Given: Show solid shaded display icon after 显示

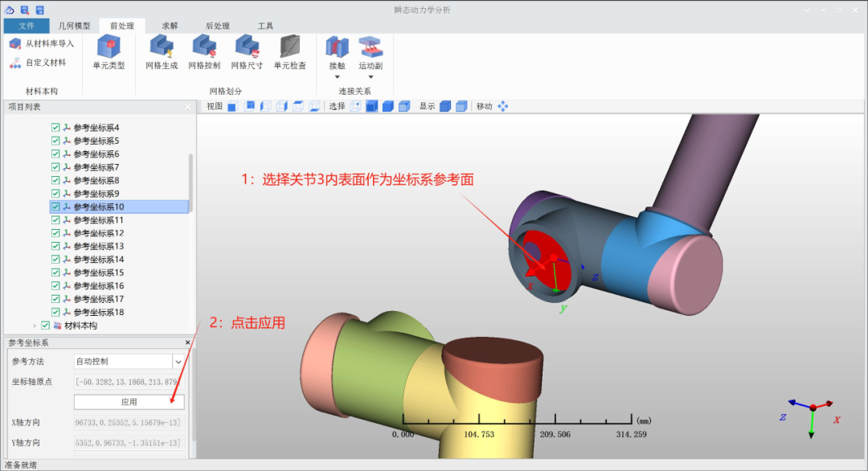Looking at the screenshot, I should (x=445, y=106).
